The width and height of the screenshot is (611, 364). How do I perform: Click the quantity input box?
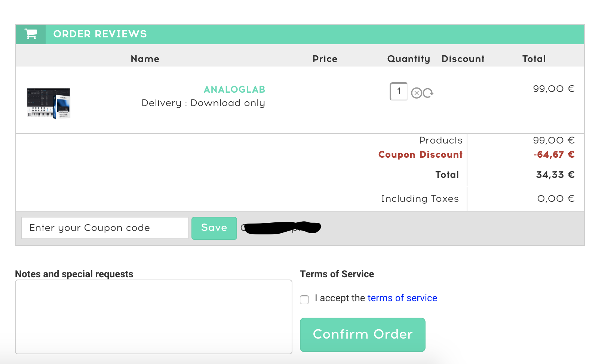tap(399, 91)
